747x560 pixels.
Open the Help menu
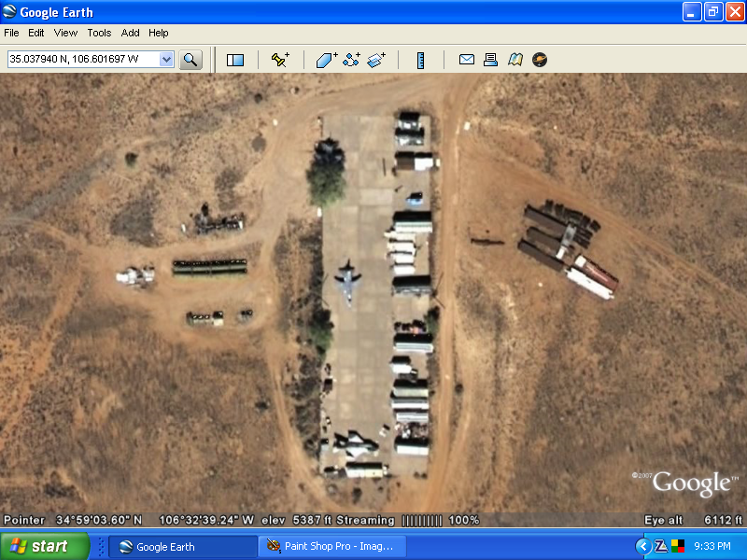(158, 33)
